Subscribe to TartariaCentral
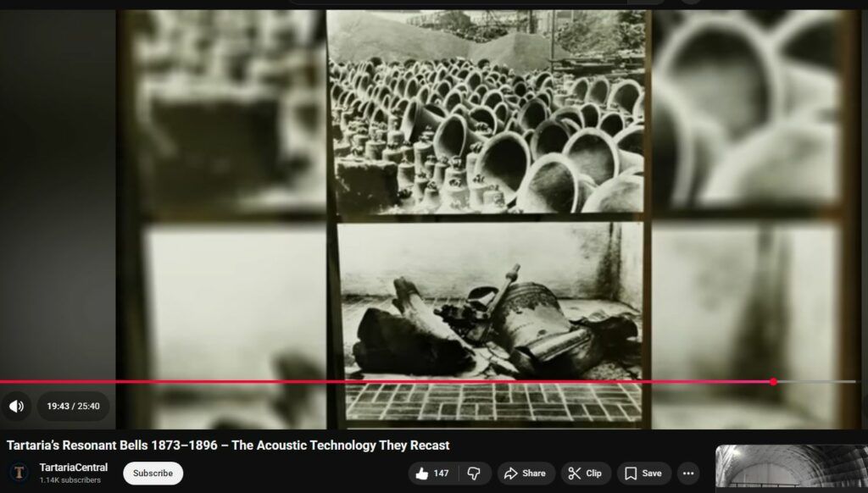Image resolution: width=868 pixels, height=493 pixels. [153, 474]
